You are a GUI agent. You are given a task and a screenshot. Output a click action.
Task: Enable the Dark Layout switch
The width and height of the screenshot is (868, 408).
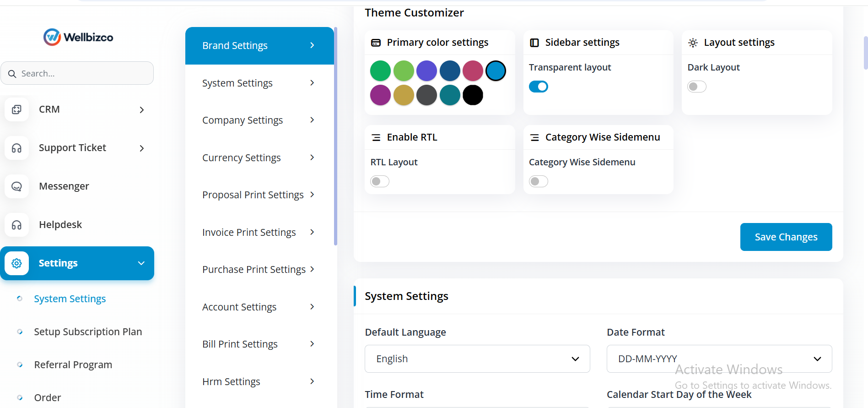click(697, 87)
